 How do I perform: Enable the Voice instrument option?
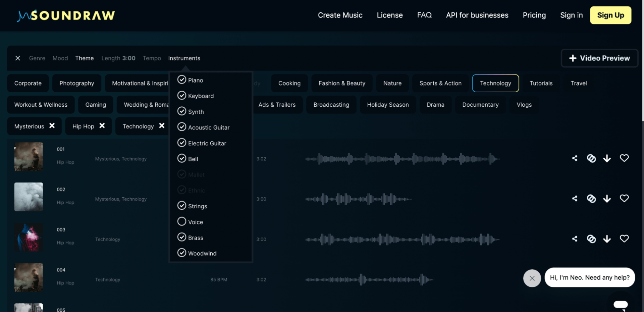click(x=182, y=222)
